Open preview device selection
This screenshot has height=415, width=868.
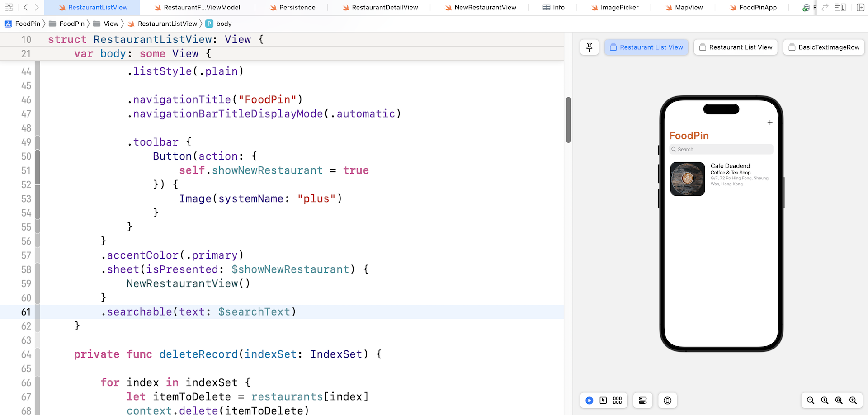[667, 401]
